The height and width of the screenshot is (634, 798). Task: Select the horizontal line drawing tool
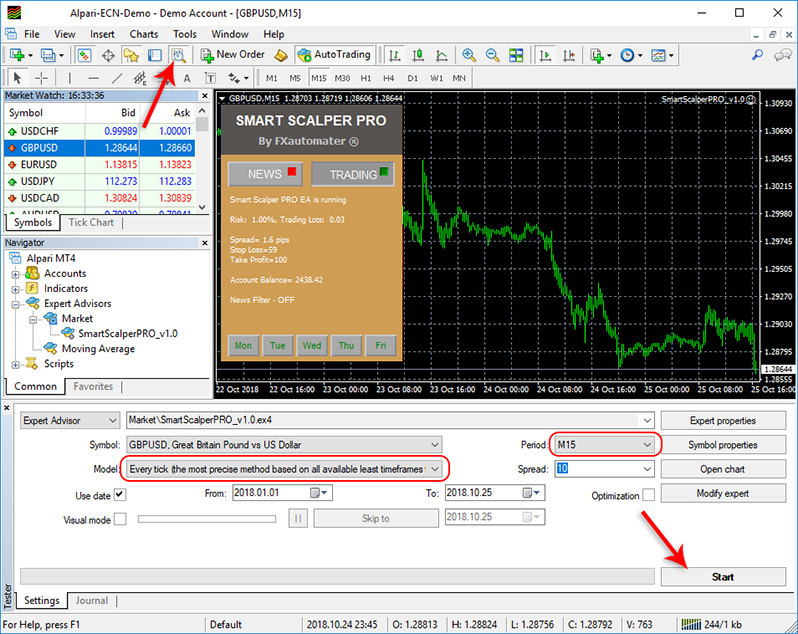(93, 78)
